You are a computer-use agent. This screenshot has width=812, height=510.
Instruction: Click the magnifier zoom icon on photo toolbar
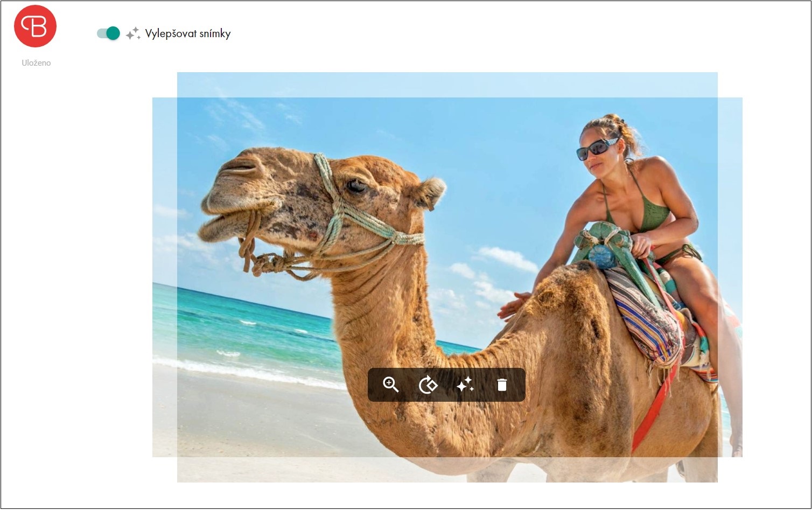click(390, 385)
